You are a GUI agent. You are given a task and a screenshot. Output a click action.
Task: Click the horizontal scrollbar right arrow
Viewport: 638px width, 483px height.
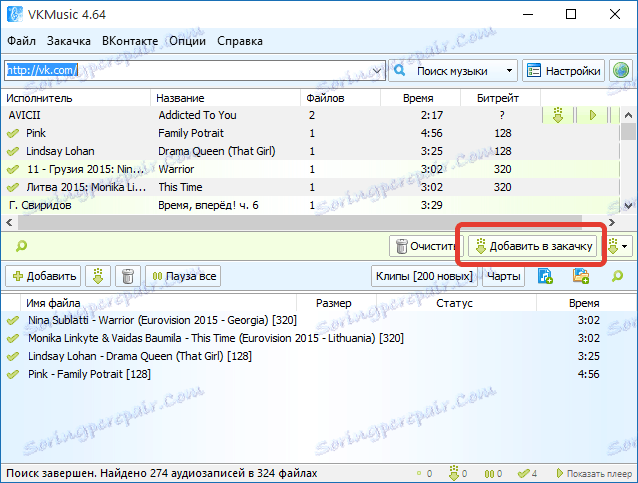tap(612, 222)
